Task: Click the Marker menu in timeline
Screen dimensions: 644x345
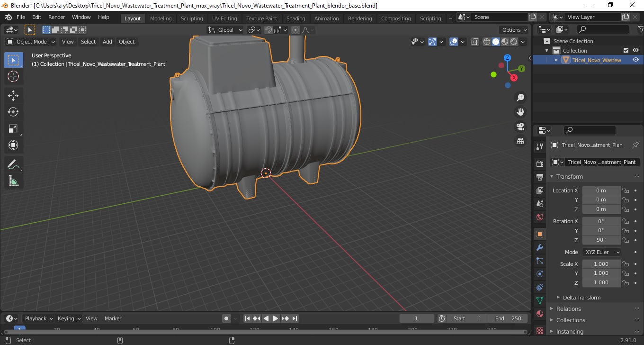Action: pyautogui.click(x=113, y=318)
